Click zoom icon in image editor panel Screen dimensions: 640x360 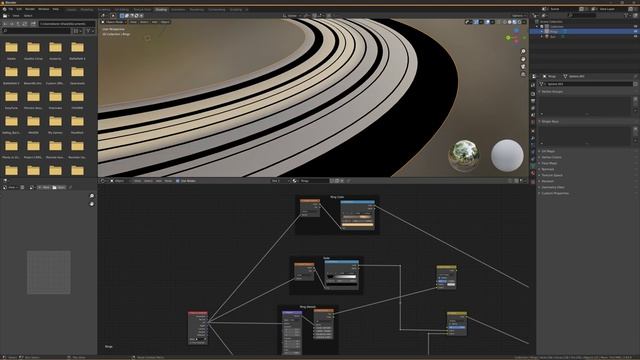(92, 196)
